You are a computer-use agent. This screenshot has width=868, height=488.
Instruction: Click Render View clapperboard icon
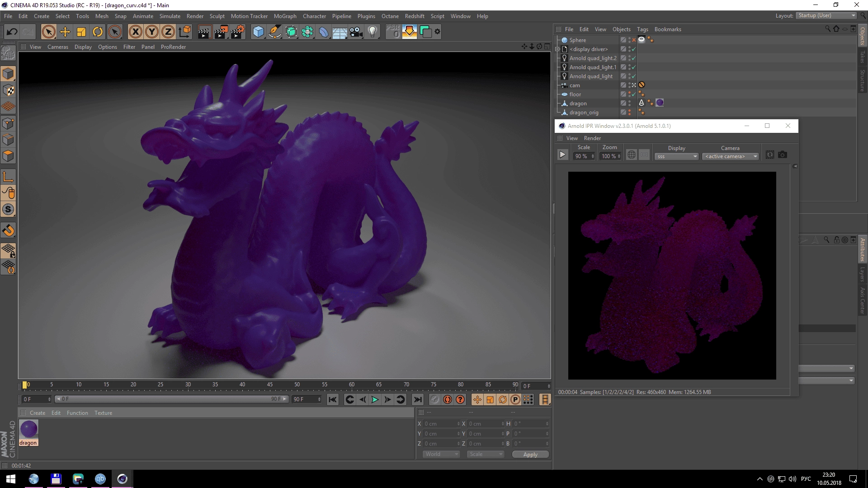(x=204, y=32)
